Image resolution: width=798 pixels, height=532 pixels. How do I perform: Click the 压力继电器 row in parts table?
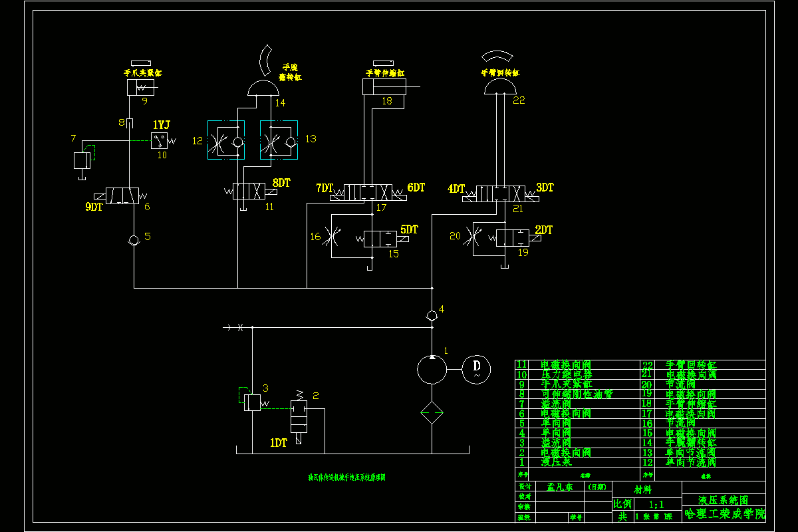click(x=578, y=374)
